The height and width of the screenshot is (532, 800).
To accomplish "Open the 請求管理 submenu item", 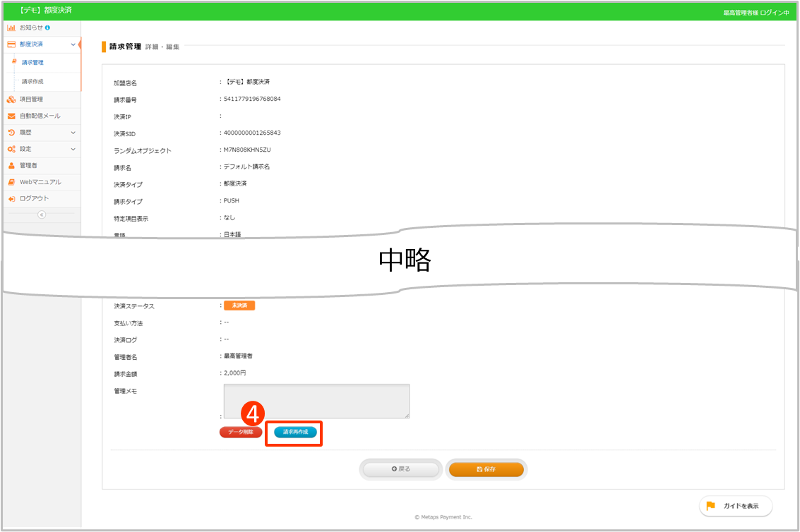I will [32, 63].
